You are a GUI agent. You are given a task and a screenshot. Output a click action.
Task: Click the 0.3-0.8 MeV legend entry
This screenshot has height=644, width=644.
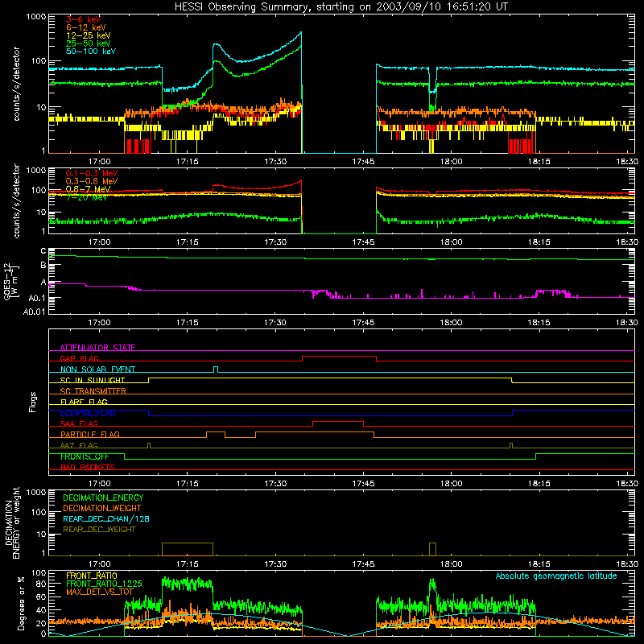coord(92,181)
